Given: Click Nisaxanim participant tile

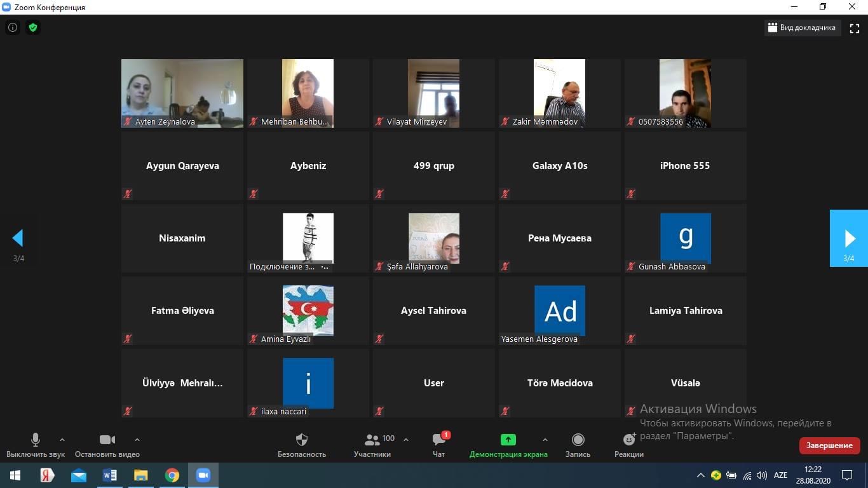Looking at the screenshot, I should point(182,238).
